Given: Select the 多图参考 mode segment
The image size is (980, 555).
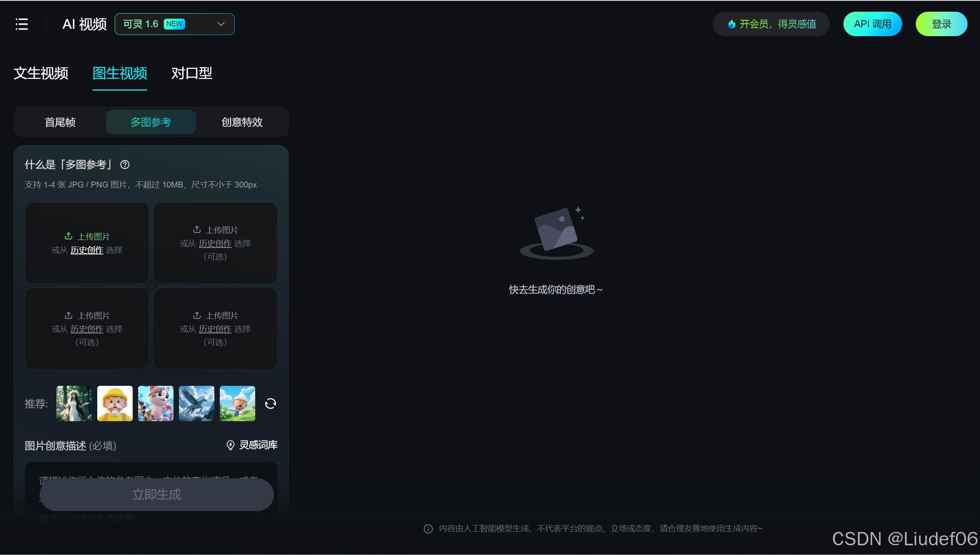Looking at the screenshot, I should point(151,122).
